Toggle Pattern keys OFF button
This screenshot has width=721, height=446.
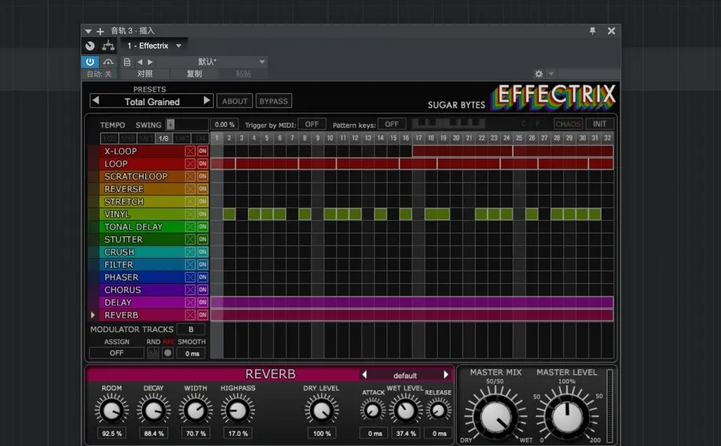click(391, 124)
